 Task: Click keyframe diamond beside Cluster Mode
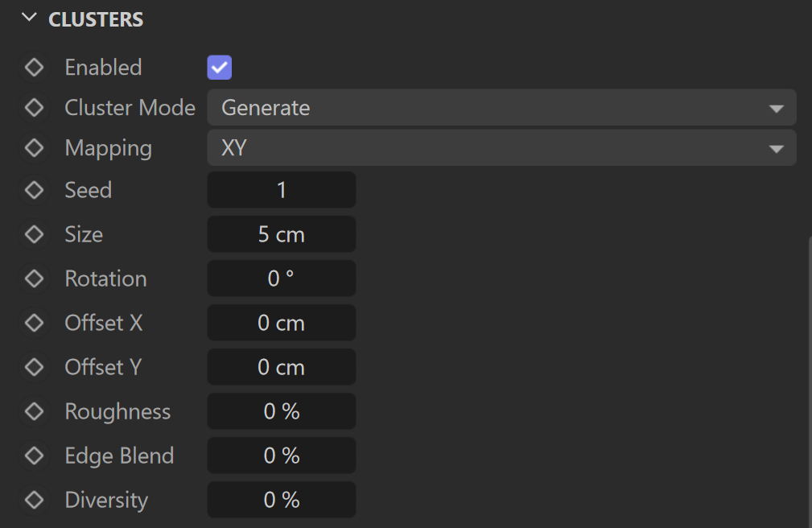34,108
